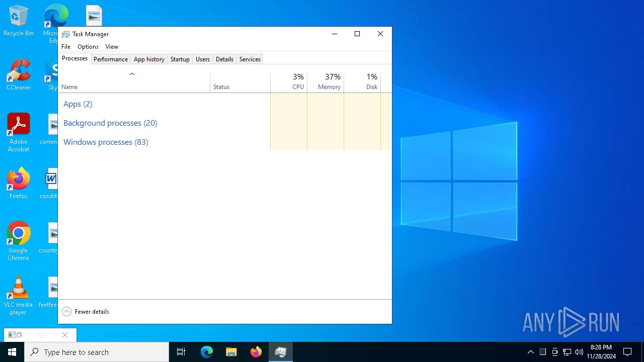Open the Action Center notifications icon
644x362 pixels.
(x=627, y=352)
